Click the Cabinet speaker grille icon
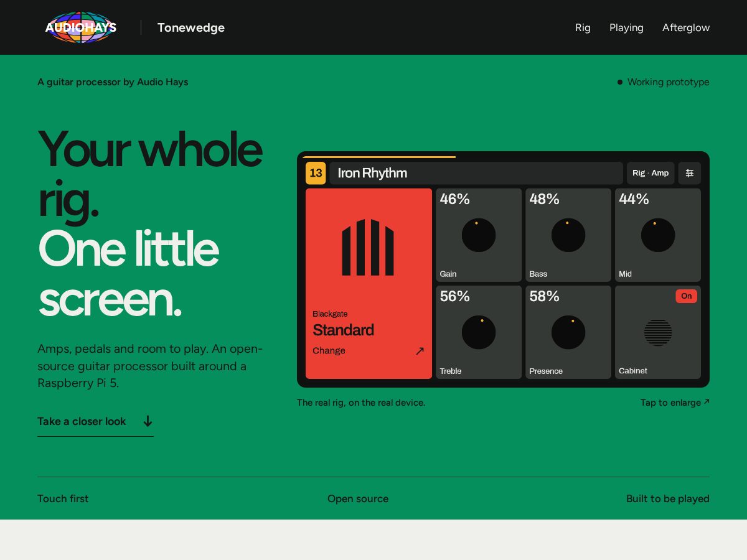 [658, 332]
